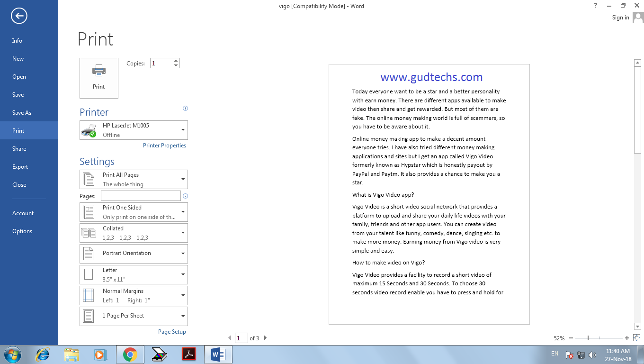The height and width of the screenshot is (364, 644).
Task: Zoom in with the plus icon
Action: pyautogui.click(x=627, y=338)
